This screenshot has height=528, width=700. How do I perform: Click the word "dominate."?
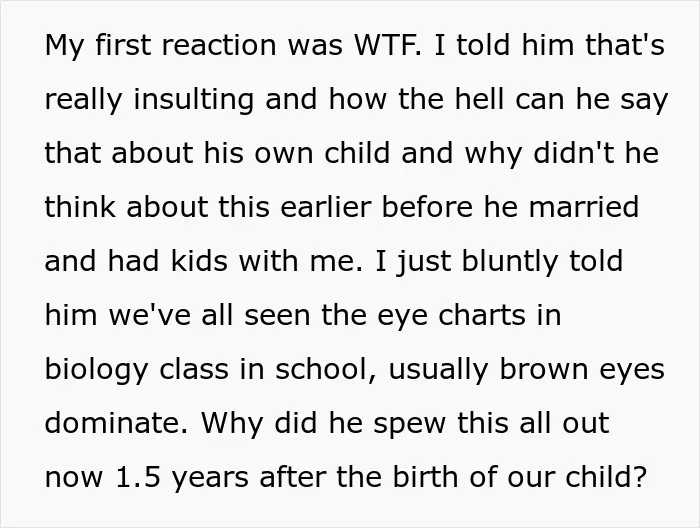click(x=116, y=423)
